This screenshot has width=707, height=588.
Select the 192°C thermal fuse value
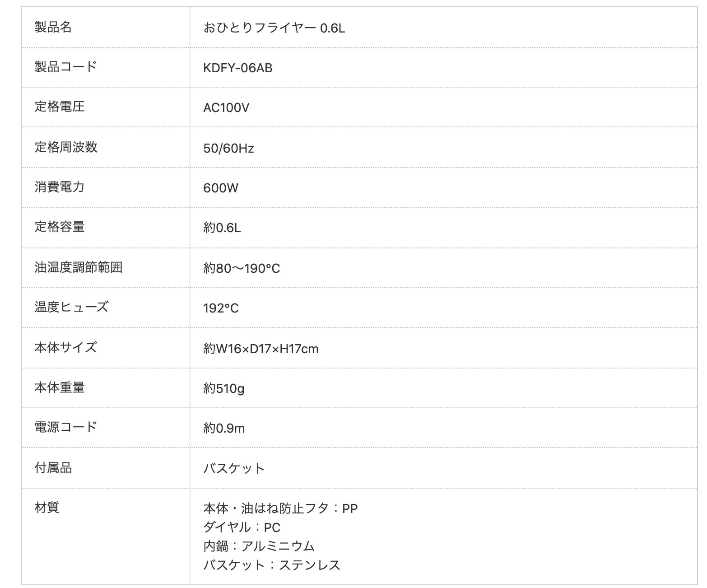[x=221, y=308]
